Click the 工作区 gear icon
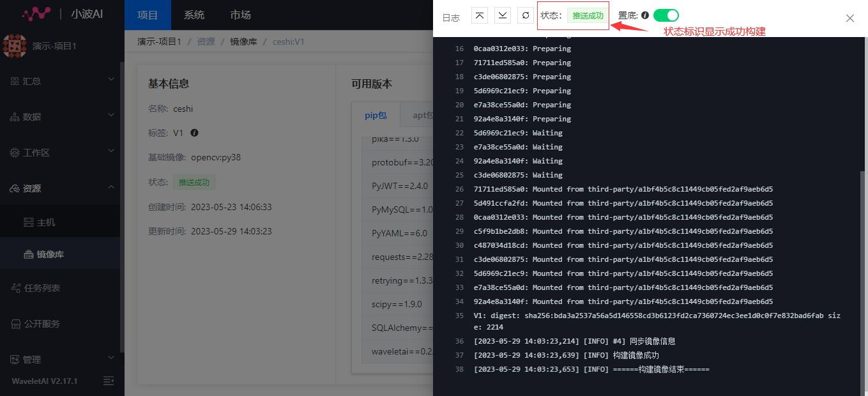This screenshot has width=868, height=396. pyautogui.click(x=15, y=153)
